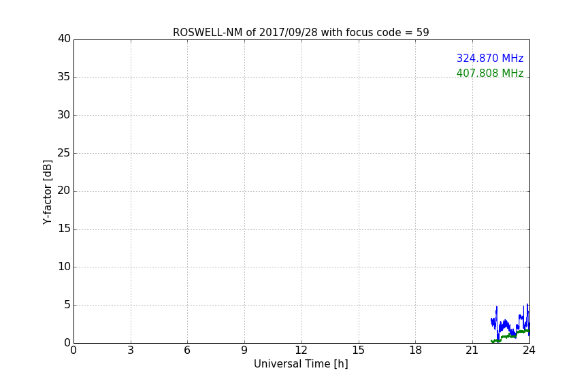The image size is (588, 392).
Task: Click the x-axis tick label '21'
Action: pos(472,350)
